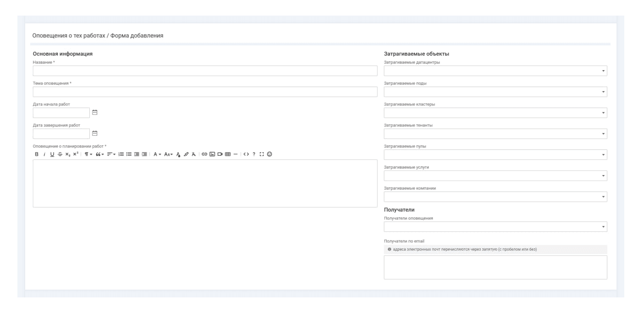Focus the Тема оповещения text field

click(205, 92)
